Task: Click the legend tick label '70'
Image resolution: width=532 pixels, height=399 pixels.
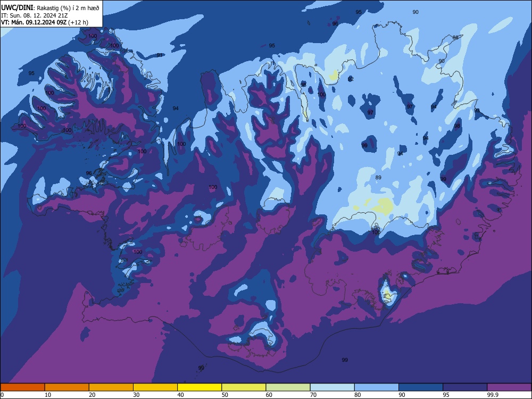Action: [x=313, y=395]
